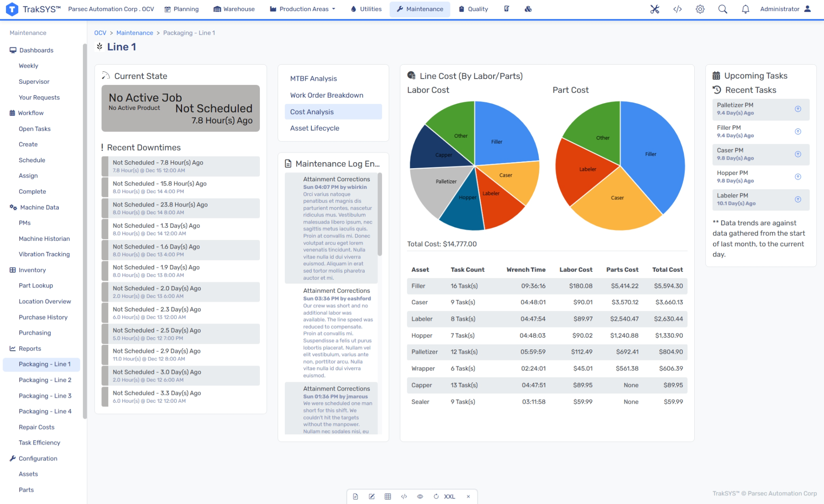Click the cubes icon in top navigation
Viewport: 824px width, 504px height.
point(528,9)
